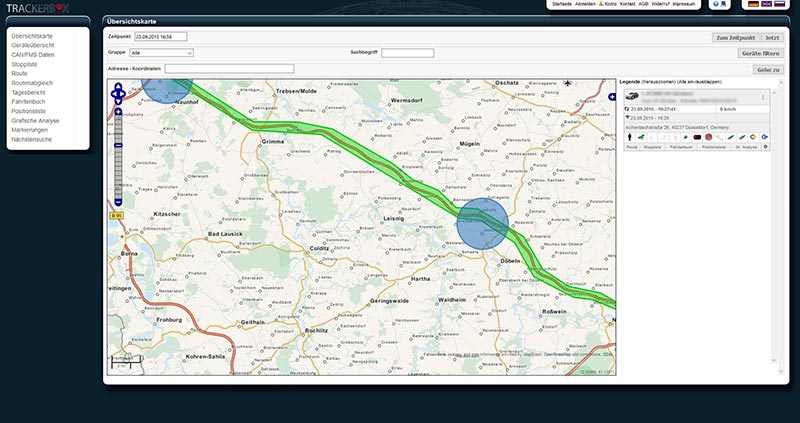Viewport: 800px width, 423px height.
Task: Click the person icon in the legend toolbar
Action: click(x=629, y=136)
